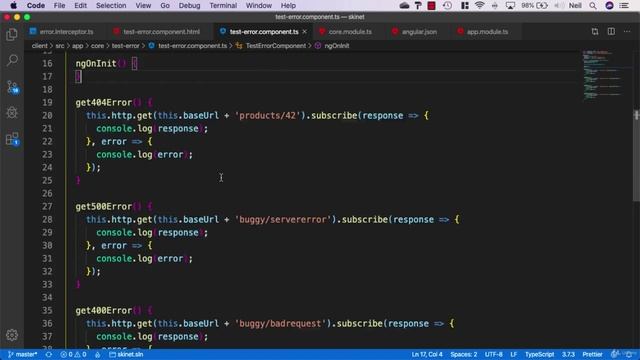Open the Help menu
Image resolution: width=640 pixels, height=360 pixels.
[288, 6]
